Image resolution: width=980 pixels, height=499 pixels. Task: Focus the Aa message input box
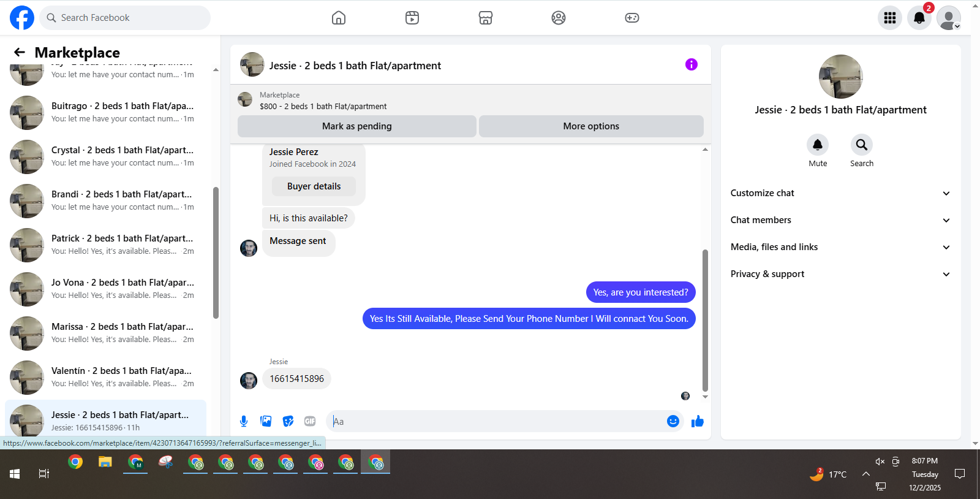tap(496, 421)
